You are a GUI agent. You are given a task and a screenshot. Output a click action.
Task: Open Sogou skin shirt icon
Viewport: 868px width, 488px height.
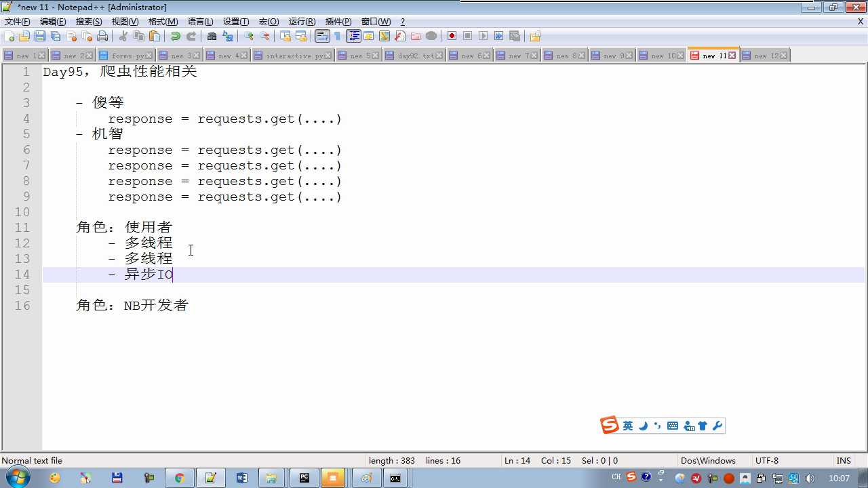click(703, 426)
